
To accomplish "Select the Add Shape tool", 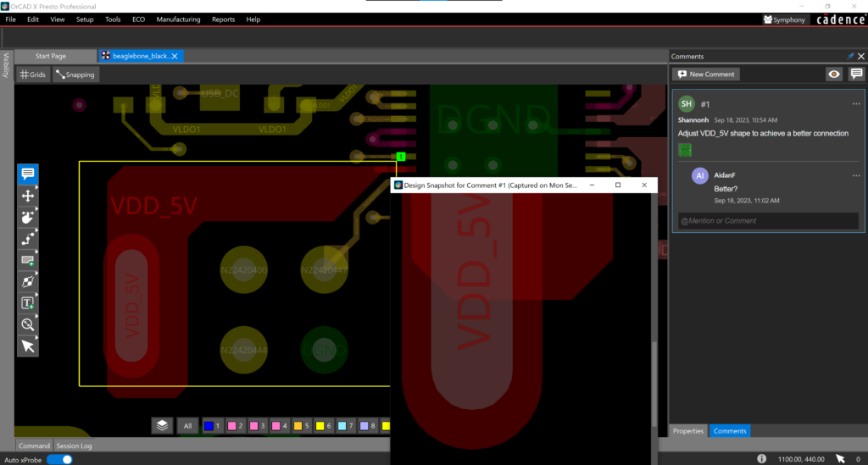I will [28, 260].
